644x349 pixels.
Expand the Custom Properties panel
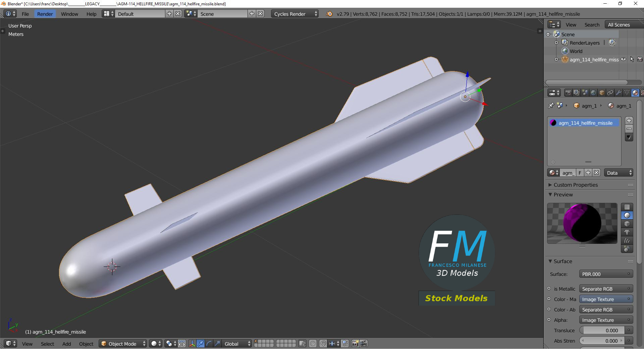pyautogui.click(x=550, y=185)
